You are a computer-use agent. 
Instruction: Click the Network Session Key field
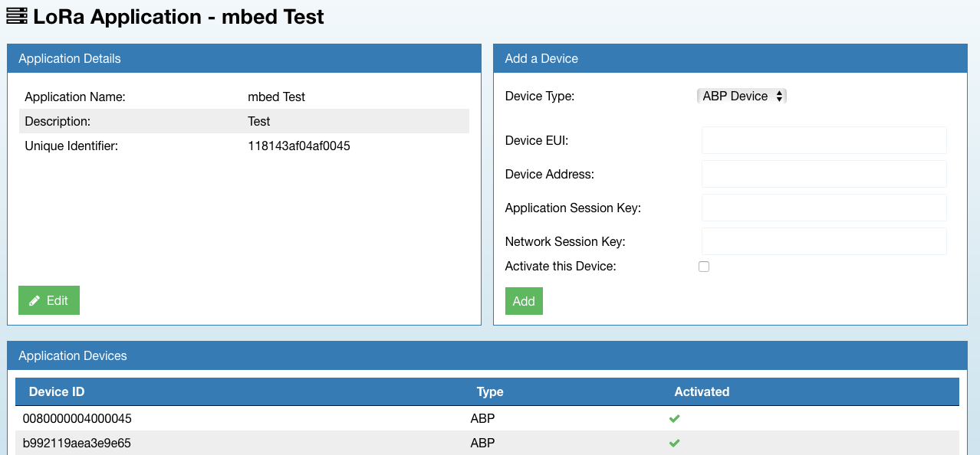pyautogui.click(x=824, y=241)
